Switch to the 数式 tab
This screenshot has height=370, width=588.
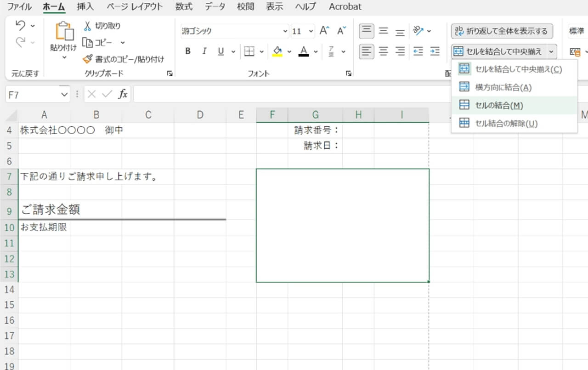coord(184,6)
